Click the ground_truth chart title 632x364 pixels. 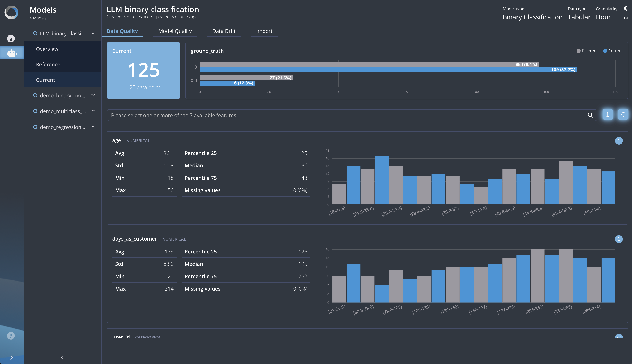207,51
